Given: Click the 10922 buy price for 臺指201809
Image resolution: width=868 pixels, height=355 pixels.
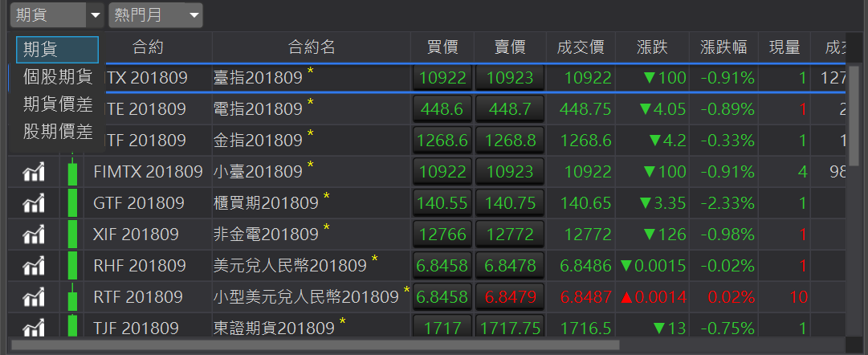Looking at the screenshot, I should coord(442,78).
